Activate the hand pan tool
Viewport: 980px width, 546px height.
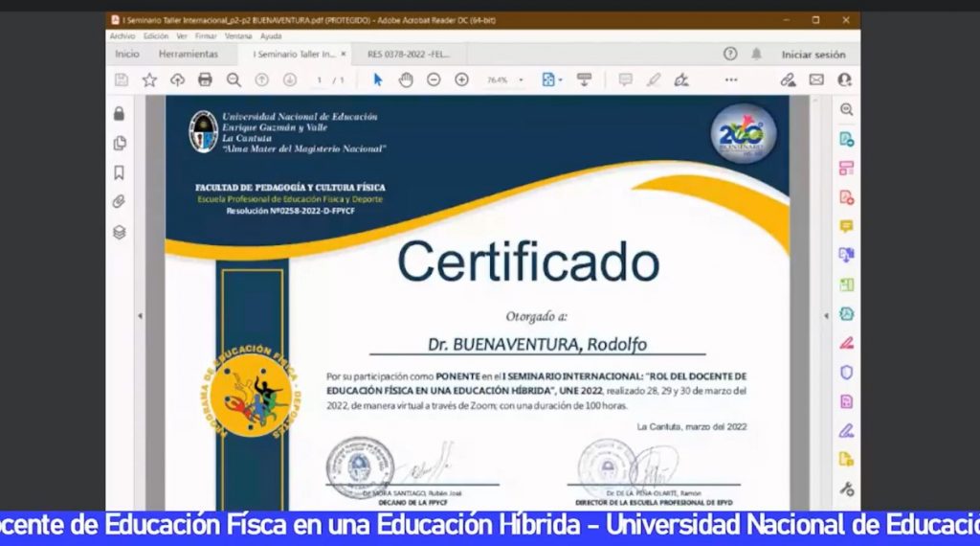click(x=406, y=80)
